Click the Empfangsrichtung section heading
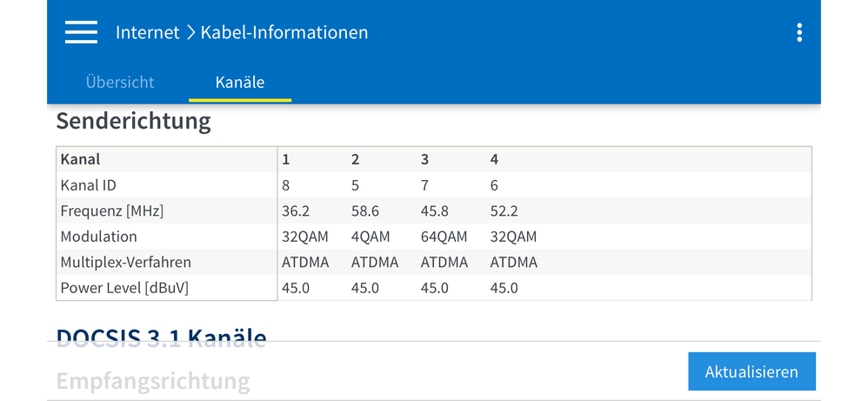 coord(153,380)
